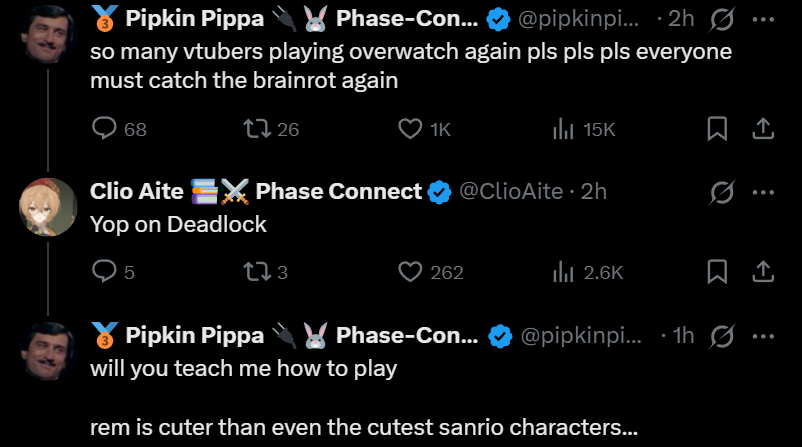Viewport: 802px width, 447px height.
Task: Retweet the Yop on Deadlock tweet
Action: tap(255, 271)
